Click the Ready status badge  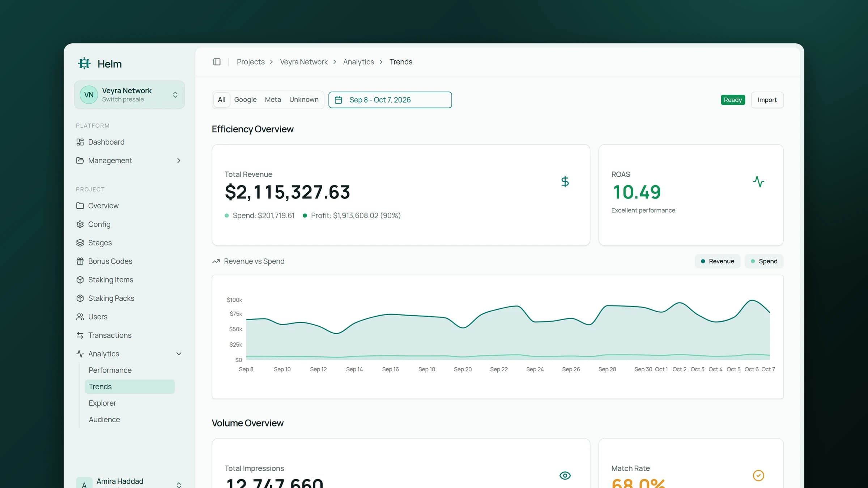click(x=733, y=100)
